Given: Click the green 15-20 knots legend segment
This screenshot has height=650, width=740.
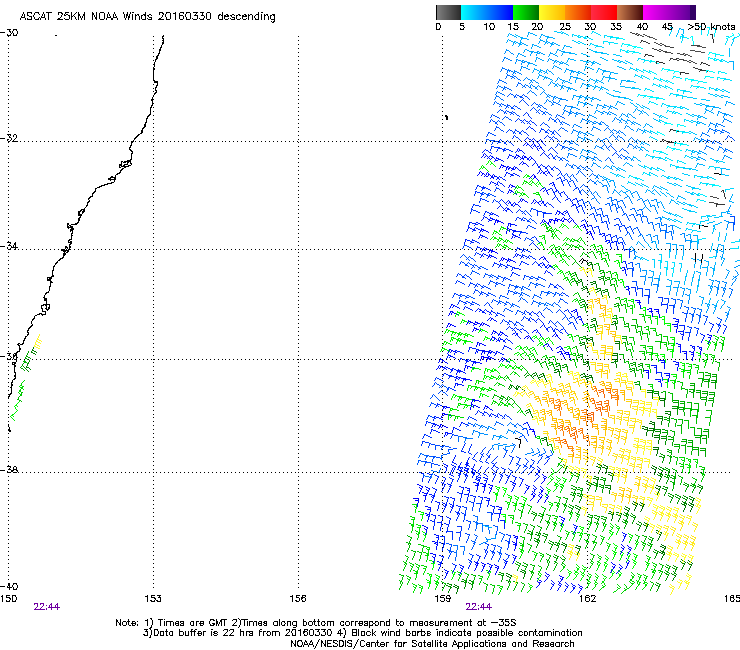Looking at the screenshot, I should point(526,12).
